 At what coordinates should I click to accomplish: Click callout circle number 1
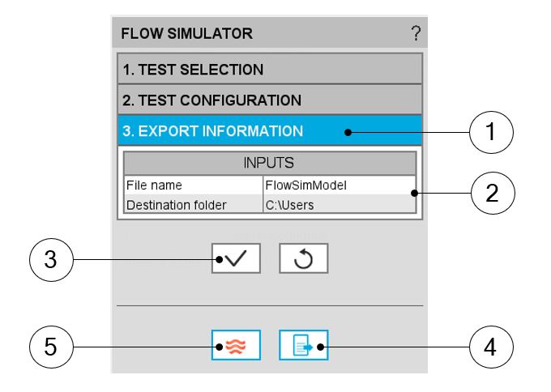(491, 130)
